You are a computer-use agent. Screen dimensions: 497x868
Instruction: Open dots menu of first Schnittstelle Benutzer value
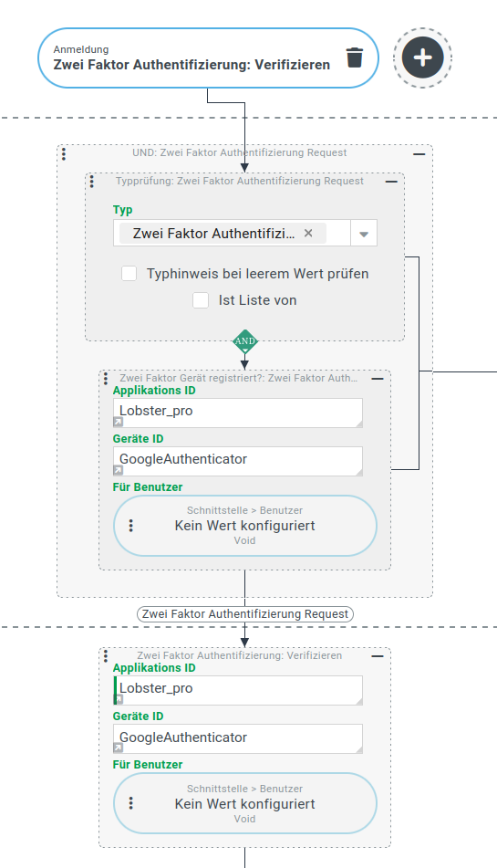131,526
